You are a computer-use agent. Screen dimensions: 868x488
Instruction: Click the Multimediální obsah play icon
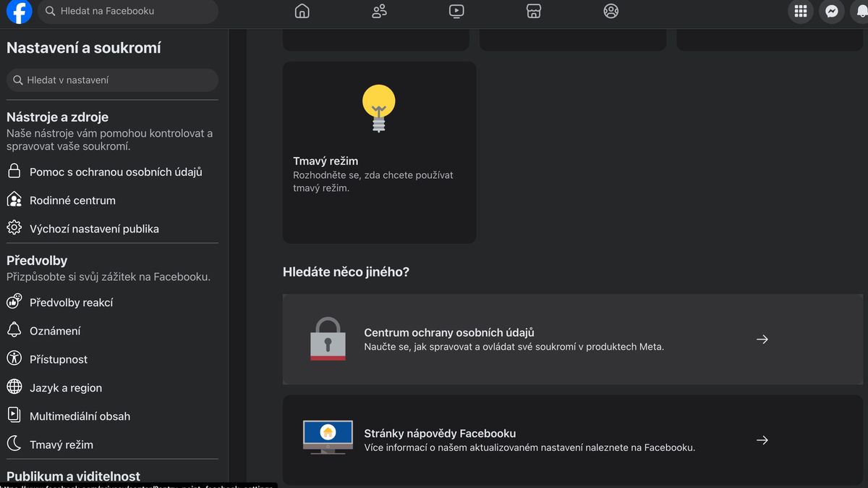click(x=14, y=416)
